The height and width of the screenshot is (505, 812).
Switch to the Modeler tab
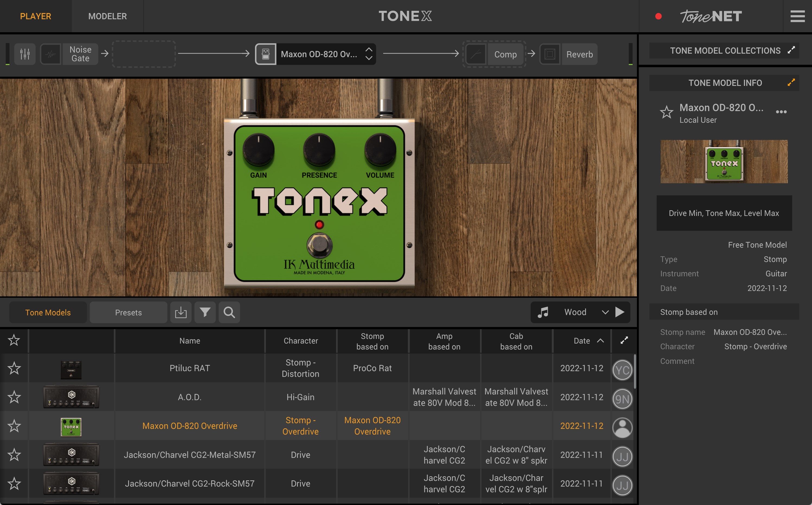click(107, 16)
